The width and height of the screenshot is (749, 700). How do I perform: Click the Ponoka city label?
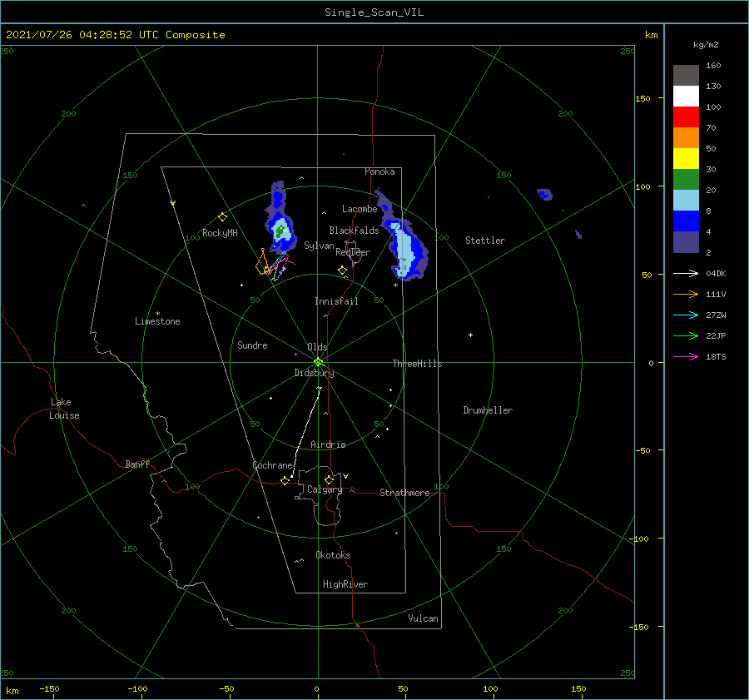(379, 171)
